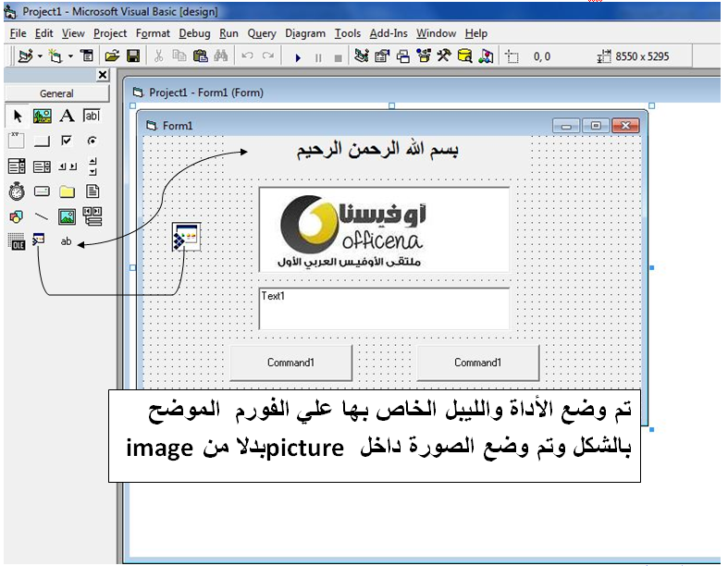Select the DriveListBox control tool
The width and height of the screenshot is (728, 566).
42,191
